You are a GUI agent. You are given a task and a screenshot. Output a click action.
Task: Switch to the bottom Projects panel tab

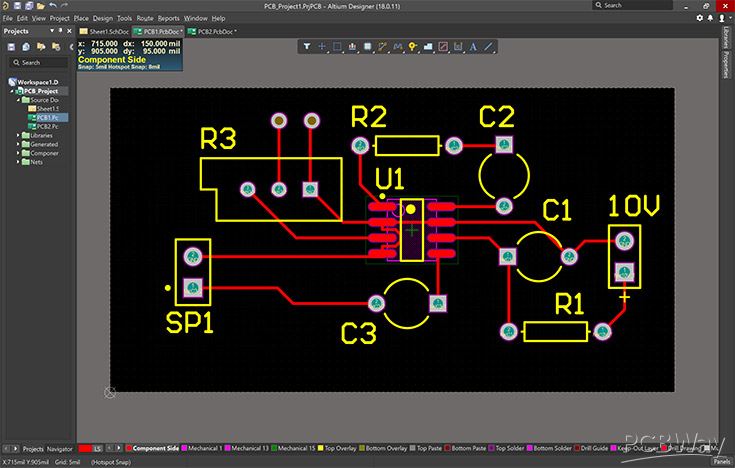point(33,449)
